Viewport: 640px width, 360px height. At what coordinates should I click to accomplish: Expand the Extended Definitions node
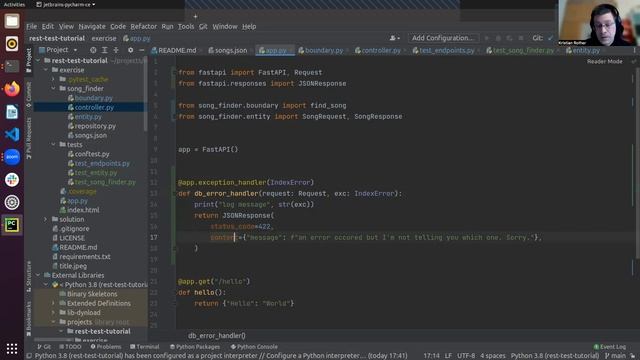pos(53,303)
